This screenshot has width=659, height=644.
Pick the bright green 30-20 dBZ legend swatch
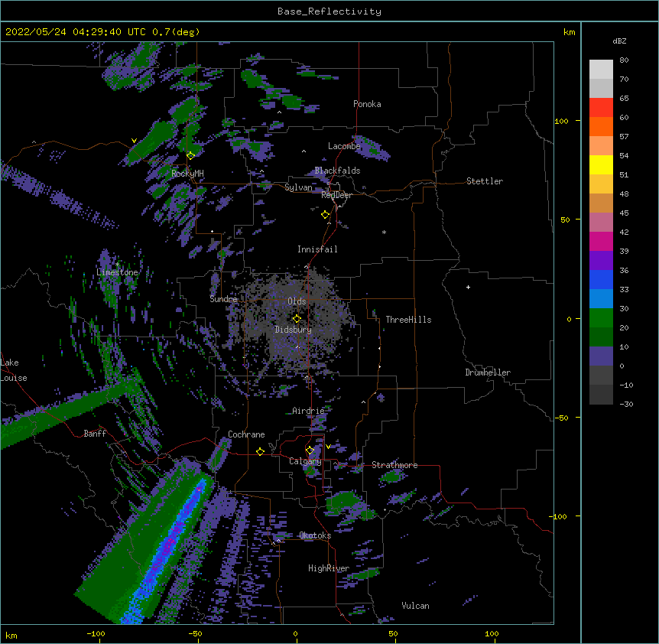coord(601,318)
